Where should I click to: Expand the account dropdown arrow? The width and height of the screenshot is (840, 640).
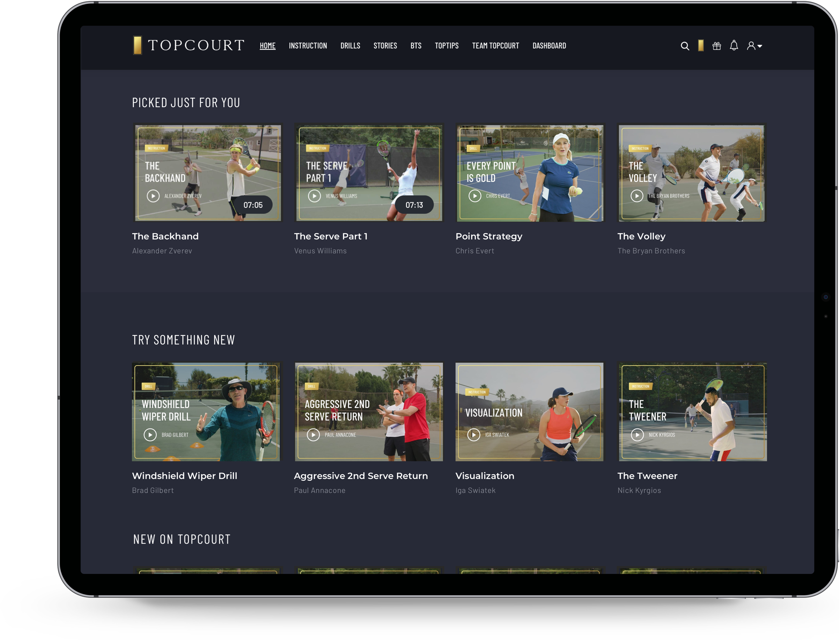click(x=760, y=47)
